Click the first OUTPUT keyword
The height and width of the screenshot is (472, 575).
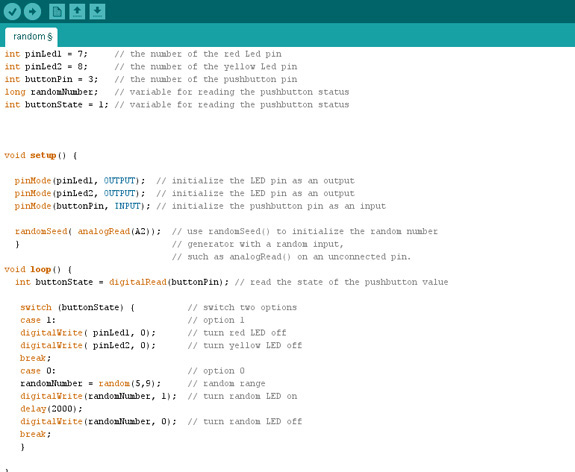[x=120, y=181]
